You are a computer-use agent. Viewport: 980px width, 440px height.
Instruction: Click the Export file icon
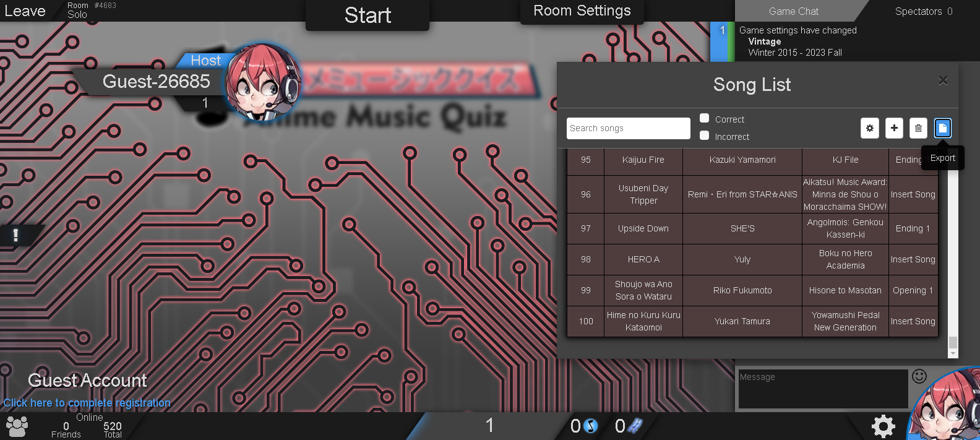942,128
